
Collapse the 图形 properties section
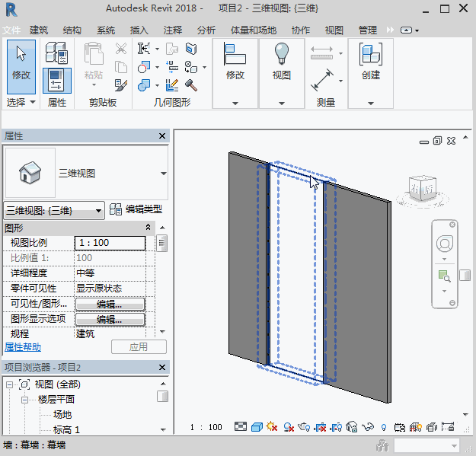pyautogui.click(x=149, y=228)
